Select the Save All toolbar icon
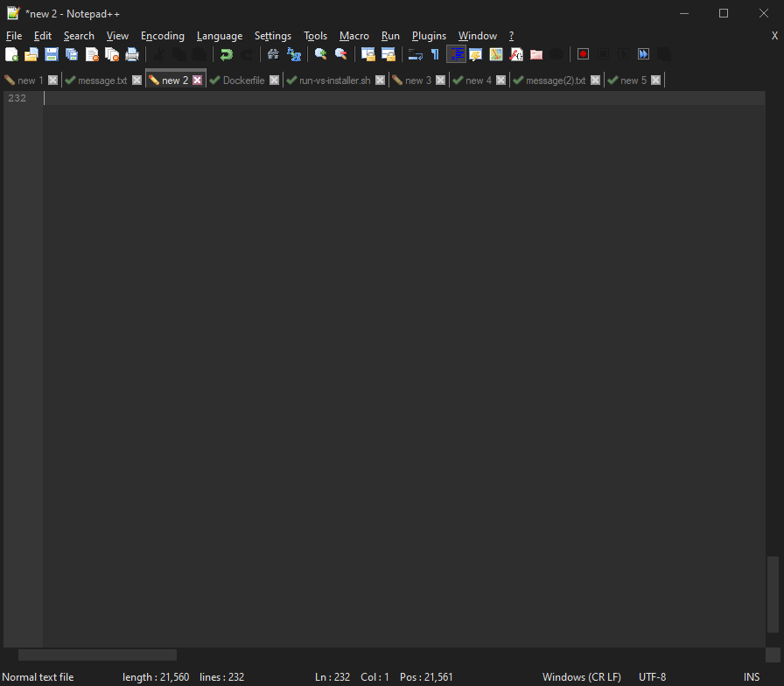Screen dimensions: 784x686 pyautogui.click(x=71, y=54)
